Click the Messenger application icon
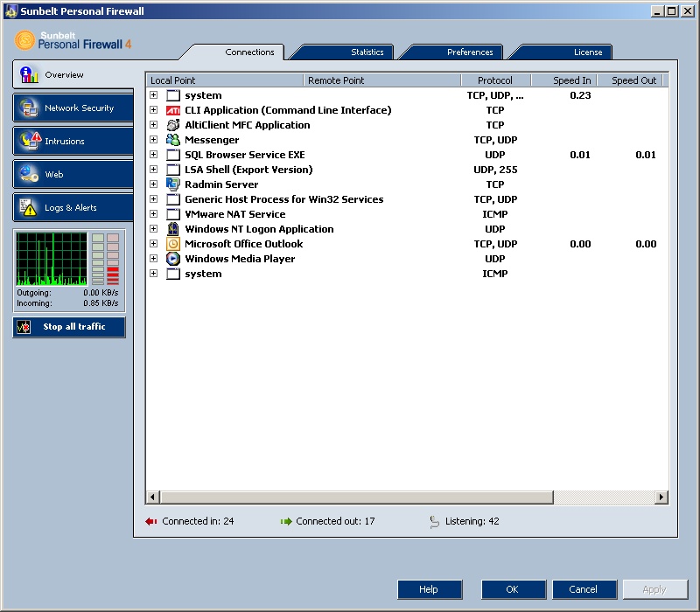Screen dimensions: 700x612 pyautogui.click(x=172, y=140)
